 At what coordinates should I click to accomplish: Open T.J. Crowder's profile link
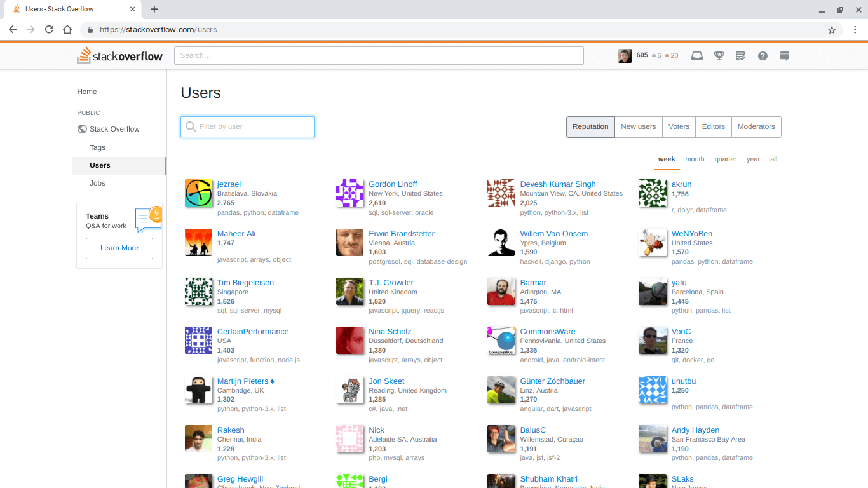391,283
